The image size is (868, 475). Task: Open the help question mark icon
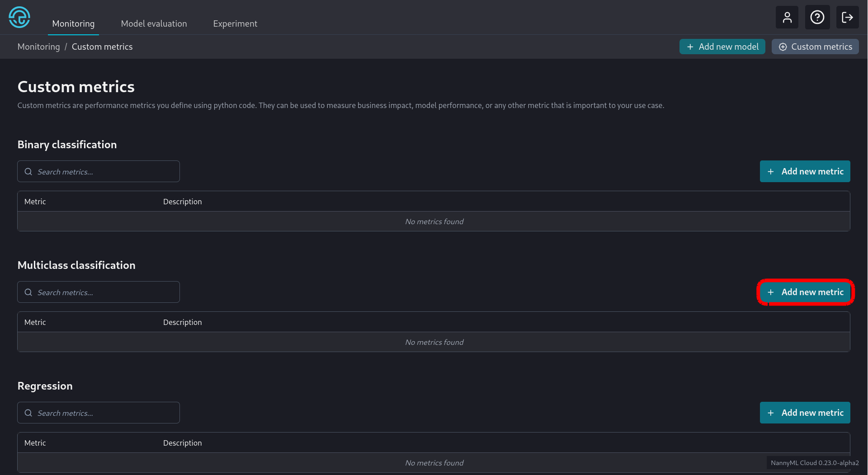tap(817, 18)
